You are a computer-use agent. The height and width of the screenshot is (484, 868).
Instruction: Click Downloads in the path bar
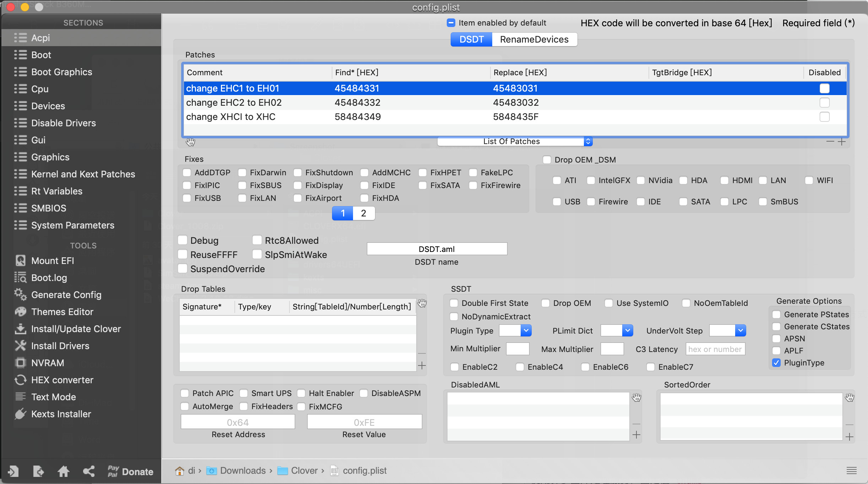coord(236,471)
